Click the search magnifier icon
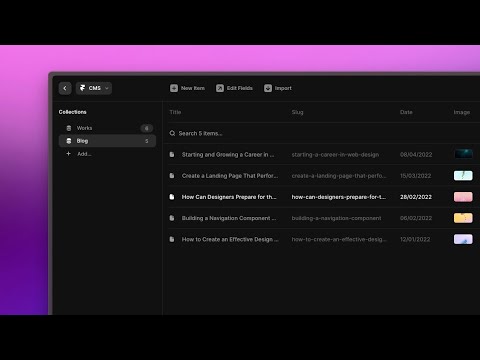 coord(172,133)
